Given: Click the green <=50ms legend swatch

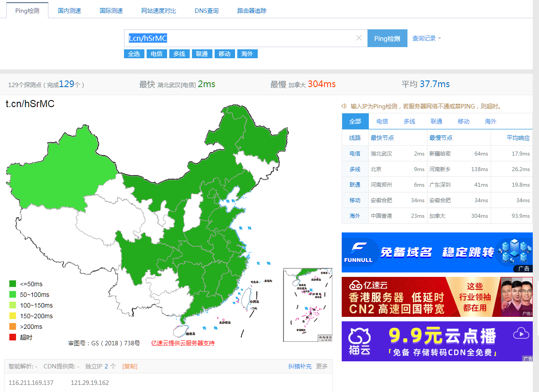Looking at the screenshot, I should click(12, 284).
